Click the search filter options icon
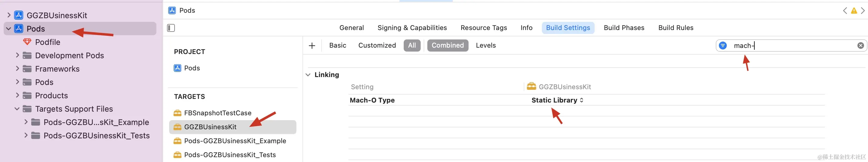 click(723, 46)
